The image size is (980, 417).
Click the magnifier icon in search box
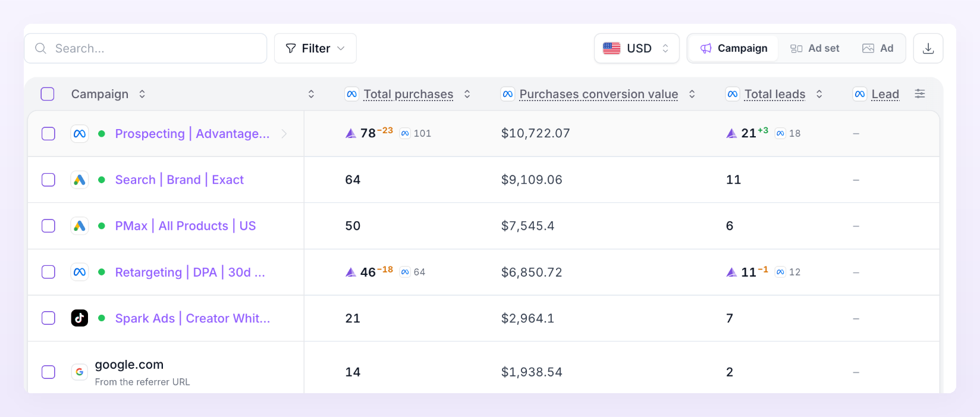point(40,48)
